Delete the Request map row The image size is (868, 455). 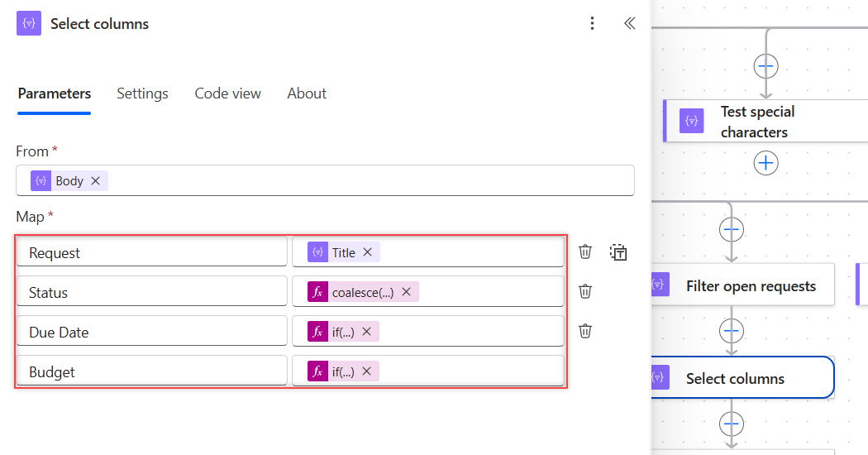(585, 252)
